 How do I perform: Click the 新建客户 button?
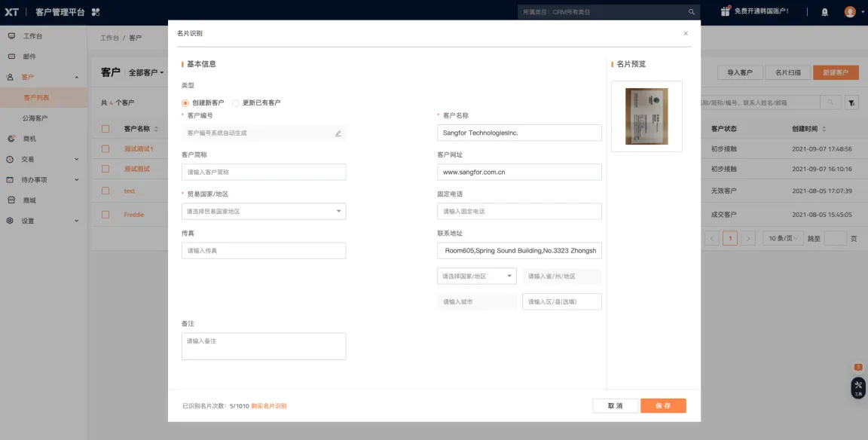(x=836, y=72)
